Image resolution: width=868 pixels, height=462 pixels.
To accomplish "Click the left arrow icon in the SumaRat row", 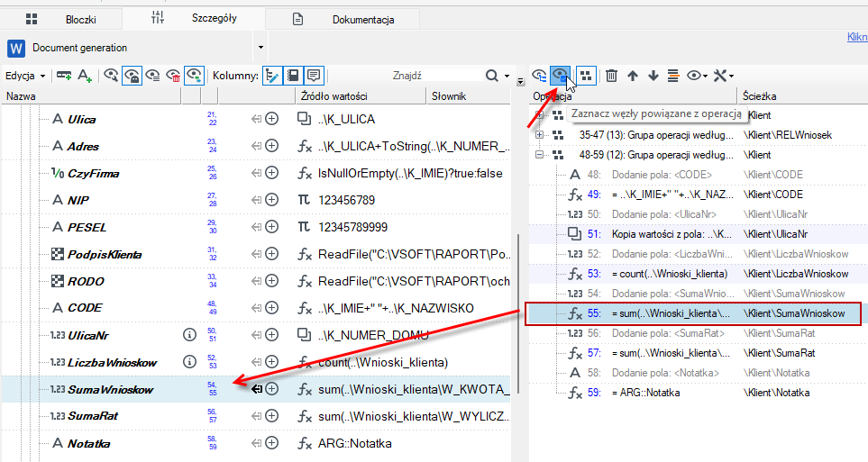I will pyautogui.click(x=256, y=415).
